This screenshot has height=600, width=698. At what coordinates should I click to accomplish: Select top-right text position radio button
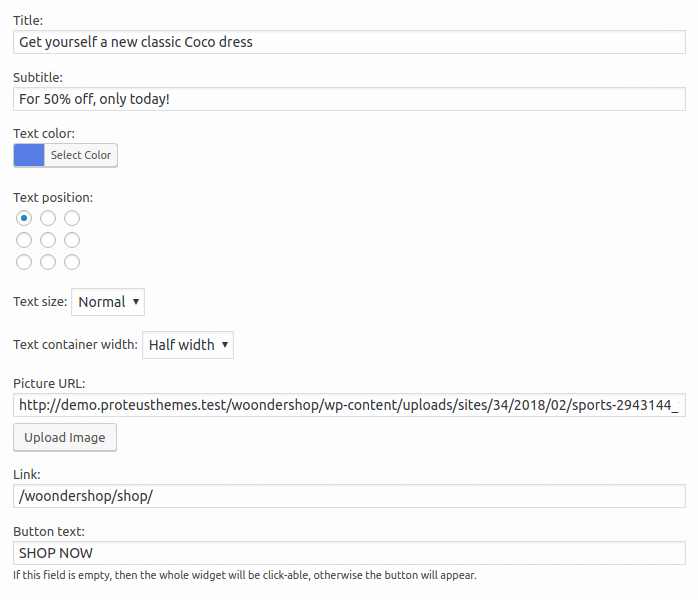click(72, 218)
